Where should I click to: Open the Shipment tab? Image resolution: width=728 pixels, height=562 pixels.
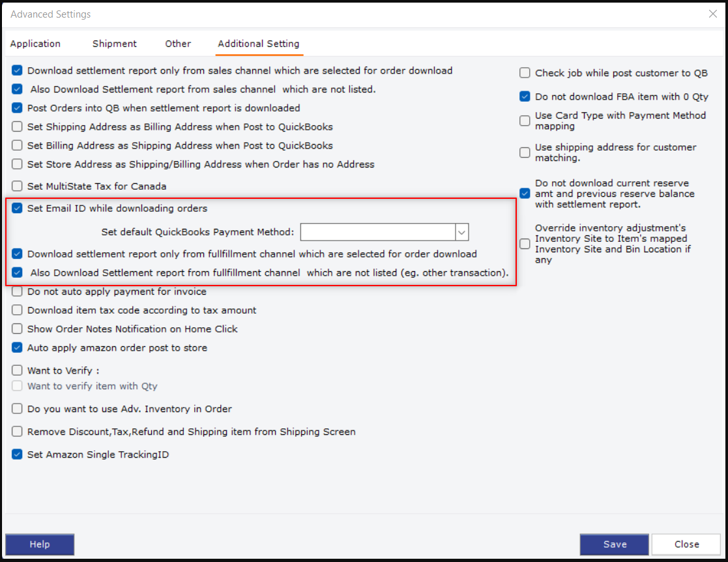(115, 44)
